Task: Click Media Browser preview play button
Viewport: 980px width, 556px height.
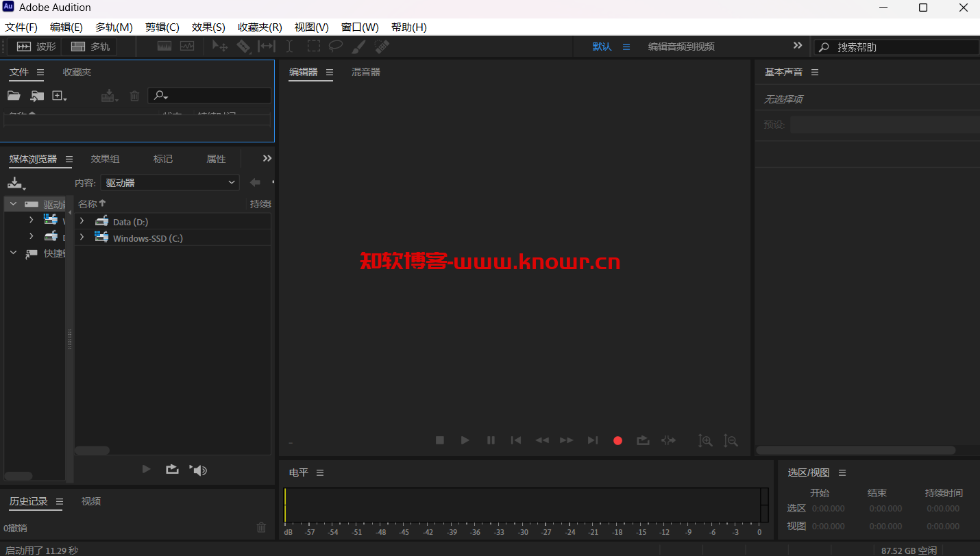Action: pos(146,469)
